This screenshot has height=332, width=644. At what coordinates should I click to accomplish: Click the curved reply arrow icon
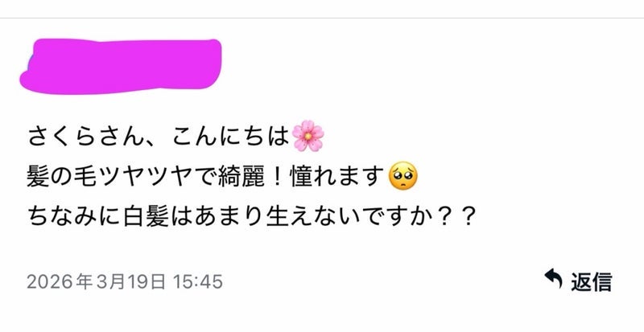click(553, 278)
